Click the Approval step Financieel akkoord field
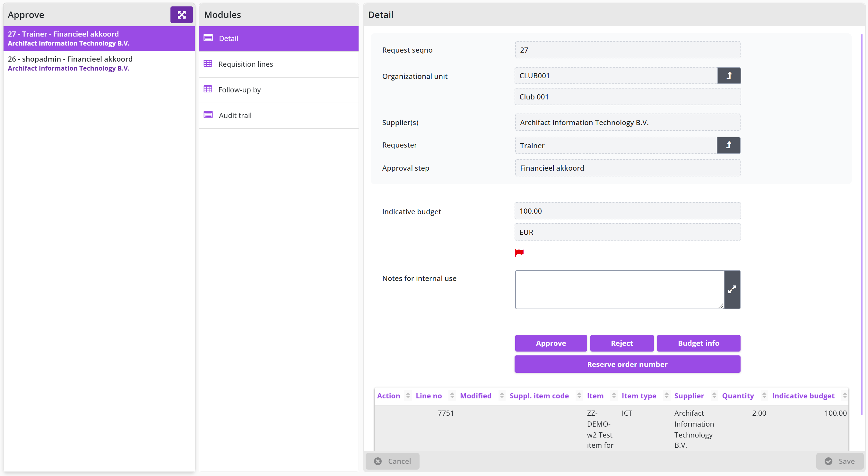Image resolution: width=868 pixels, height=476 pixels. pyautogui.click(x=628, y=168)
